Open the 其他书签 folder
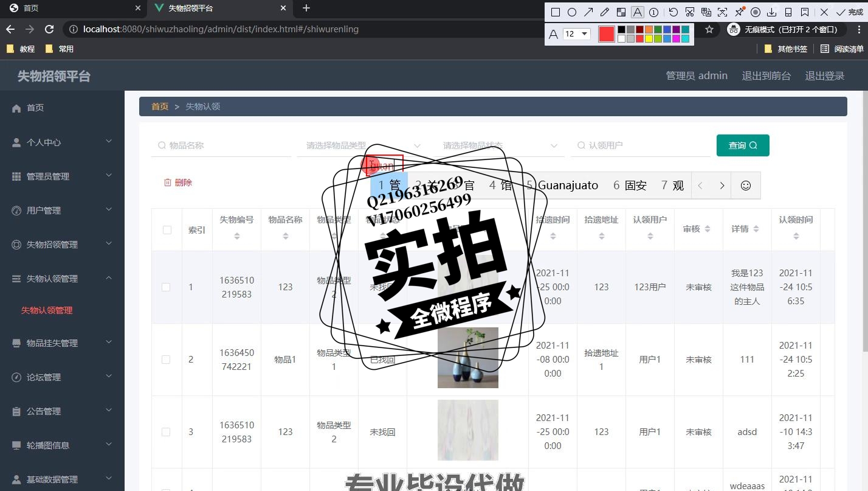The height and width of the screenshot is (491, 868). coord(786,49)
